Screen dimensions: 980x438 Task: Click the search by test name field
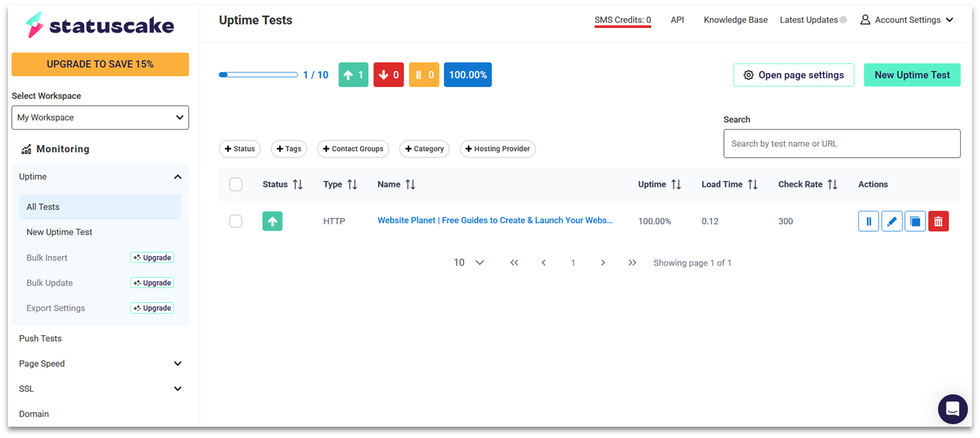(x=842, y=143)
